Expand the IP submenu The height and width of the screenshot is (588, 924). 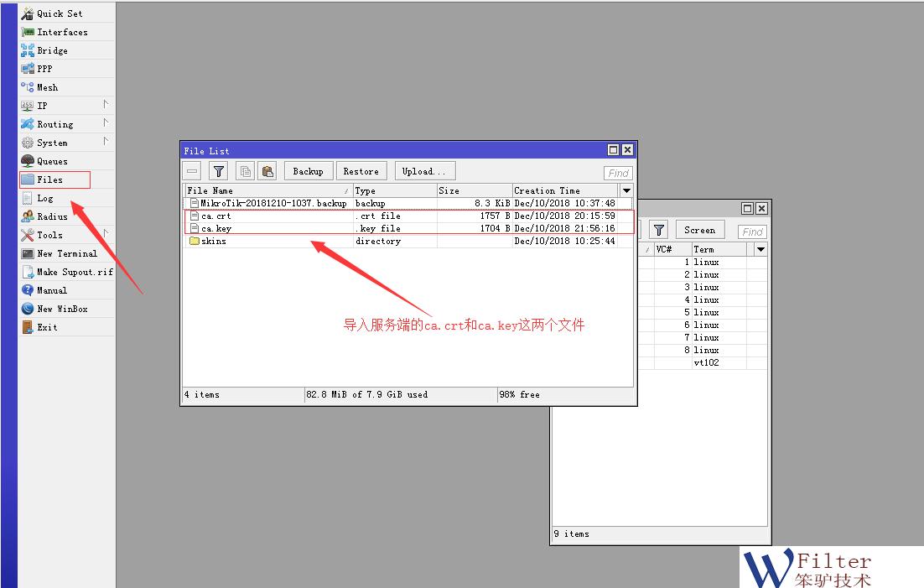(40, 105)
